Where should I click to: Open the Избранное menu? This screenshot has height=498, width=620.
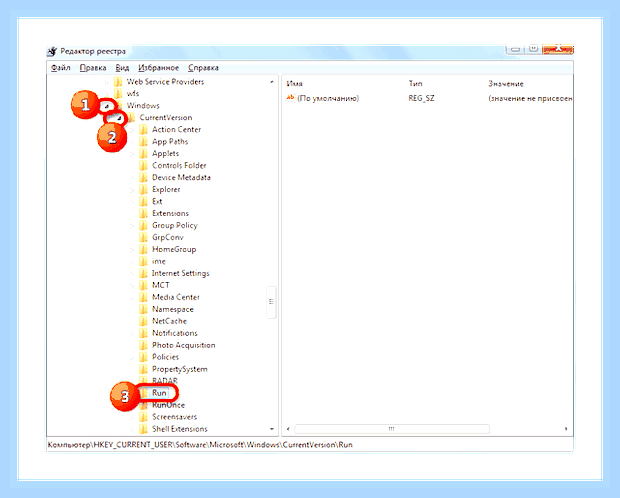[x=159, y=68]
